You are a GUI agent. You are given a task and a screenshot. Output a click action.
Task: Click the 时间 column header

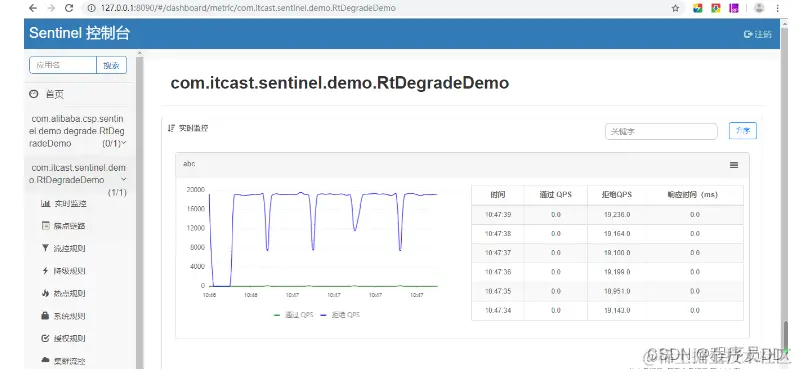click(x=498, y=195)
